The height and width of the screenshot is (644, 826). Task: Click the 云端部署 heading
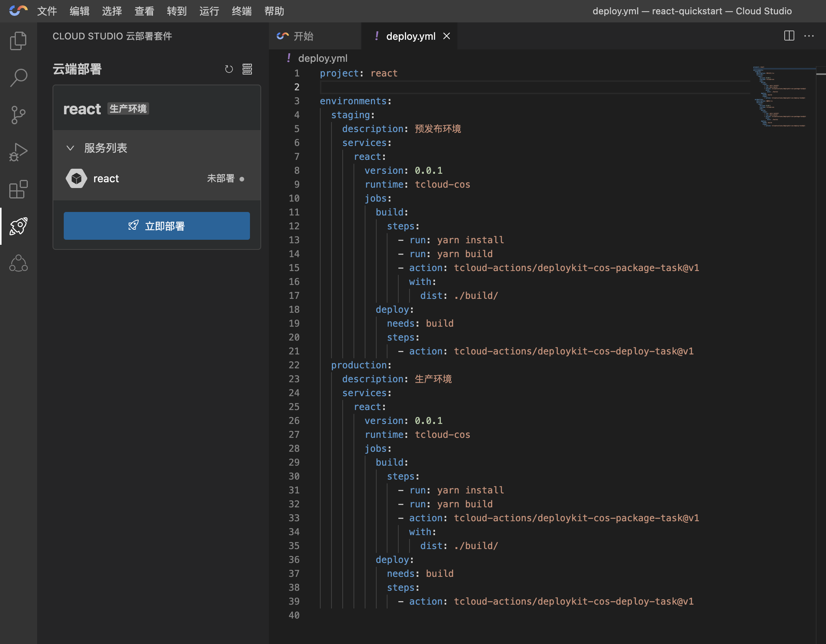[x=77, y=69]
